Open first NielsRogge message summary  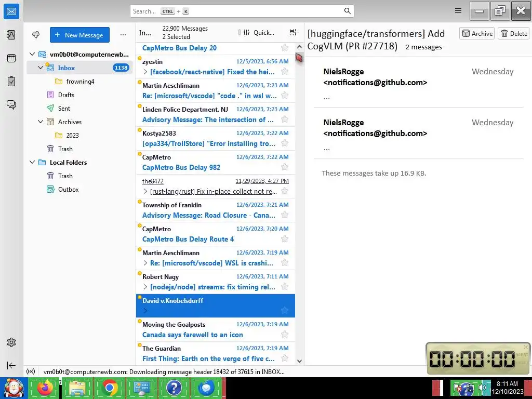click(418, 84)
